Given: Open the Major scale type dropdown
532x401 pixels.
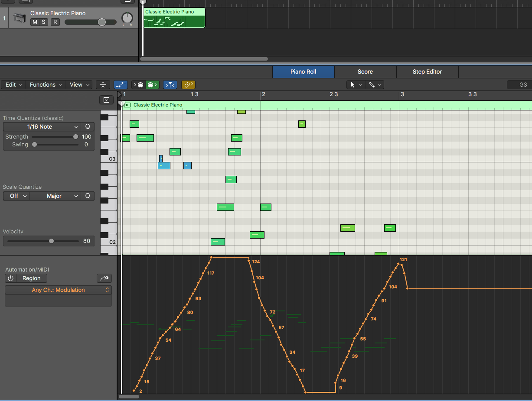Looking at the screenshot, I should pos(56,196).
